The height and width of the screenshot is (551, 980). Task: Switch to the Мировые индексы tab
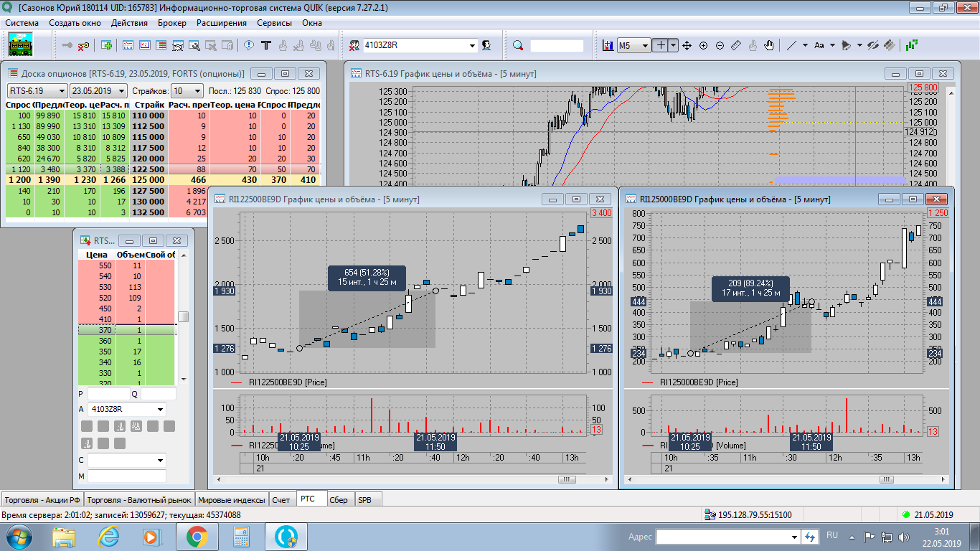pos(232,500)
